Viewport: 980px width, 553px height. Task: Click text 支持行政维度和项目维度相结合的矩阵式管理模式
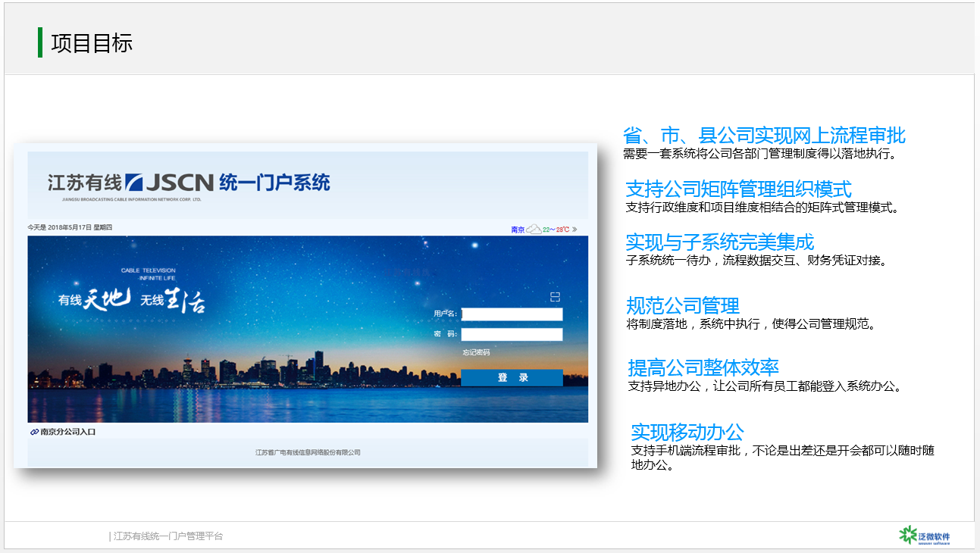762,207
